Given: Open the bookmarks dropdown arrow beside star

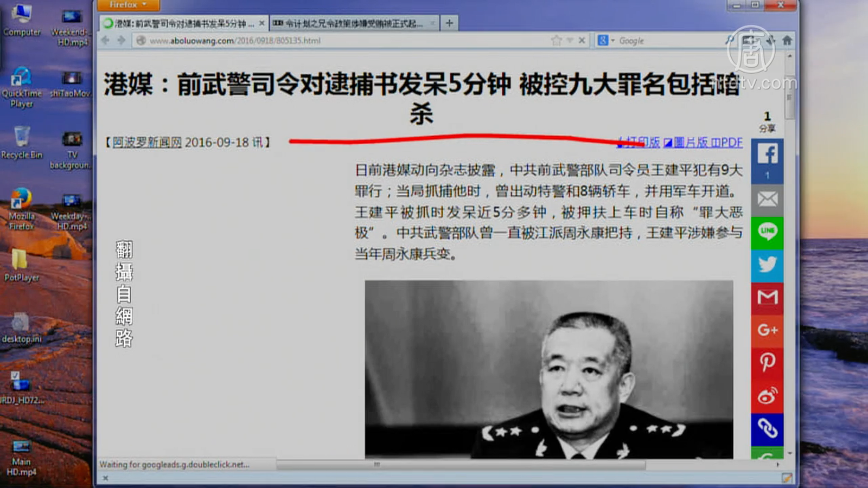Looking at the screenshot, I should point(570,41).
